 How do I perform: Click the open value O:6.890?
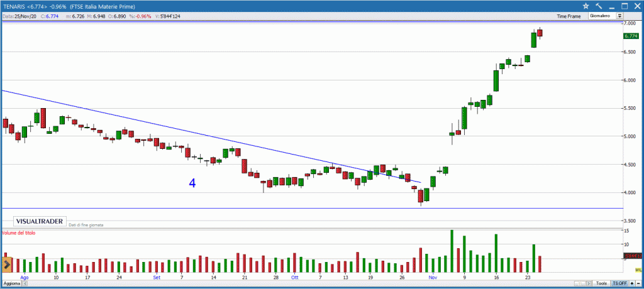tap(116, 16)
